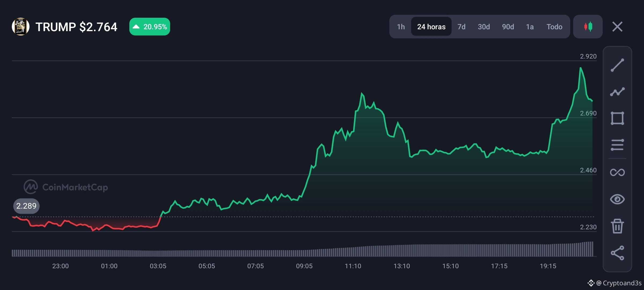Click the 2.690 price axis label
Screen dimensions: 644x290
click(588, 113)
